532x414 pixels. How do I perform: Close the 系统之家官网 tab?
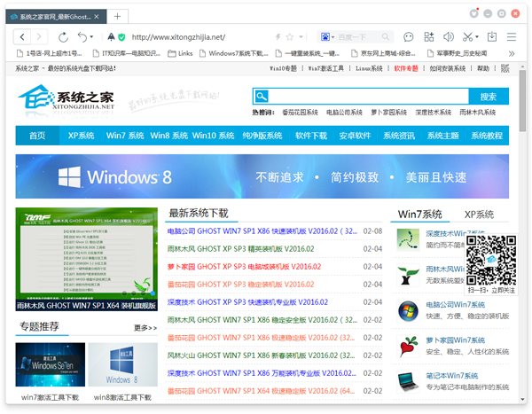coord(97,16)
